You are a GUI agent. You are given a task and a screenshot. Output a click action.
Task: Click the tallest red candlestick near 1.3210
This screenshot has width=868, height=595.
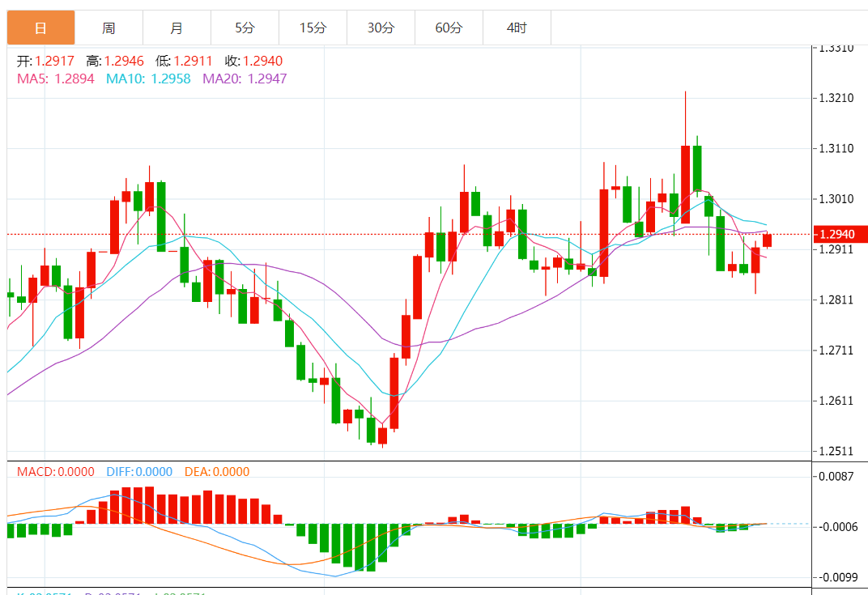pos(685,185)
